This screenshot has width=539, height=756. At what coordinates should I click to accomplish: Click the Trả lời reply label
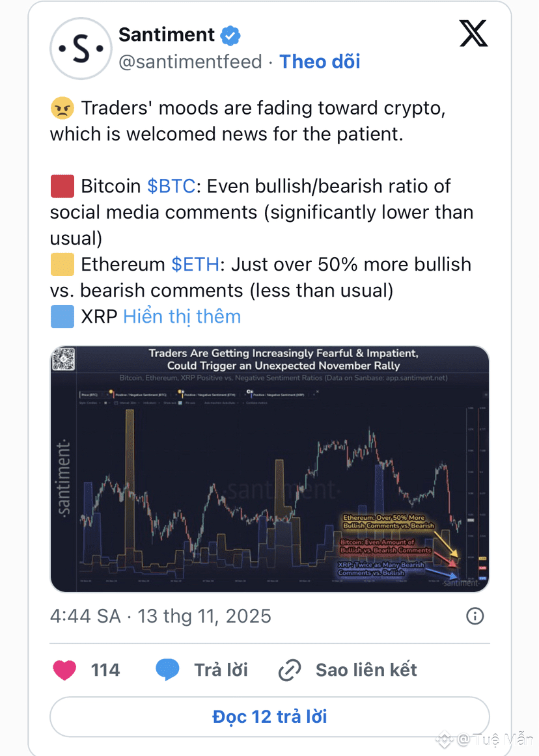[221, 669]
